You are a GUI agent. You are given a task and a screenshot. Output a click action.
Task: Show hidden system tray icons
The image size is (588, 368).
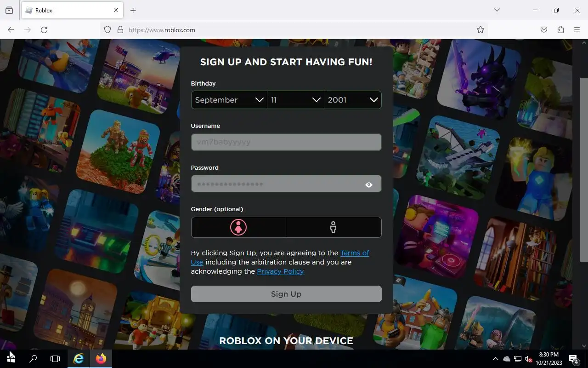pyautogui.click(x=495, y=359)
